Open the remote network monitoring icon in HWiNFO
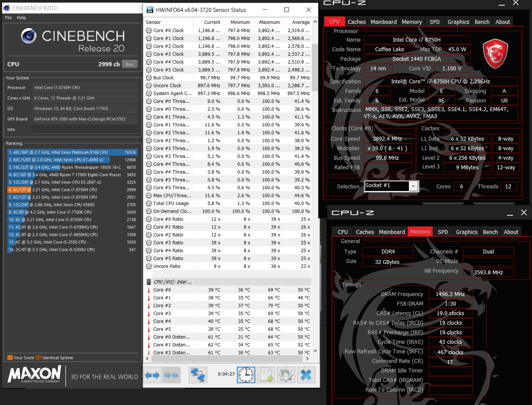 click(198, 375)
